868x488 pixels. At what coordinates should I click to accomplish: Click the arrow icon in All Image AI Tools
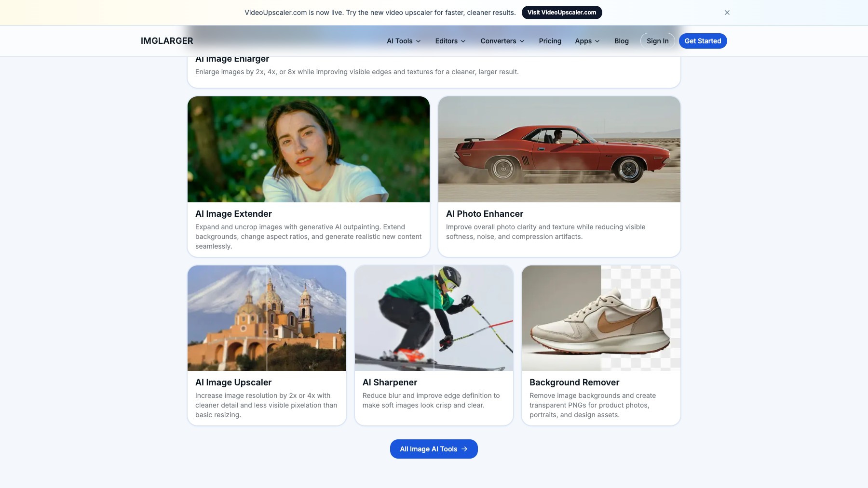pyautogui.click(x=464, y=449)
